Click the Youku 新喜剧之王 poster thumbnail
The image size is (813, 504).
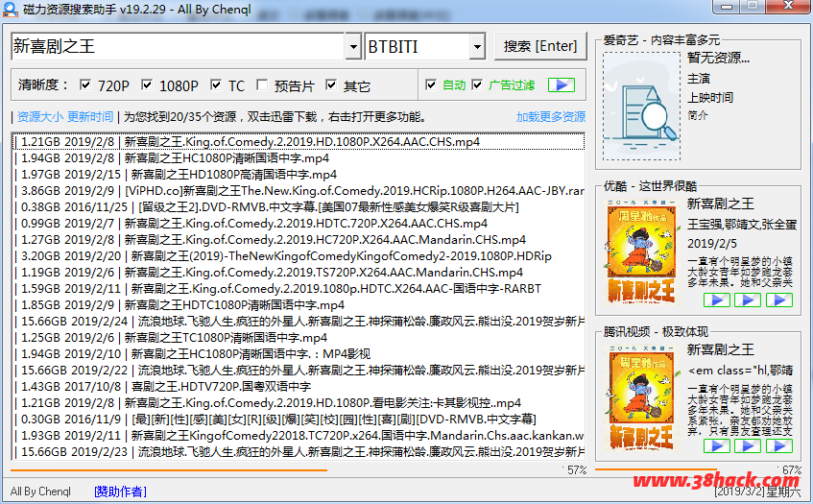point(641,253)
